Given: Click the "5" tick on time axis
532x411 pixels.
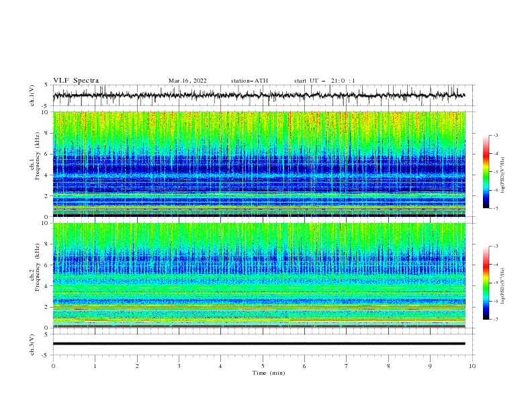Looking at the screenshot, I should pyautogui.click(x=263, y=366).
